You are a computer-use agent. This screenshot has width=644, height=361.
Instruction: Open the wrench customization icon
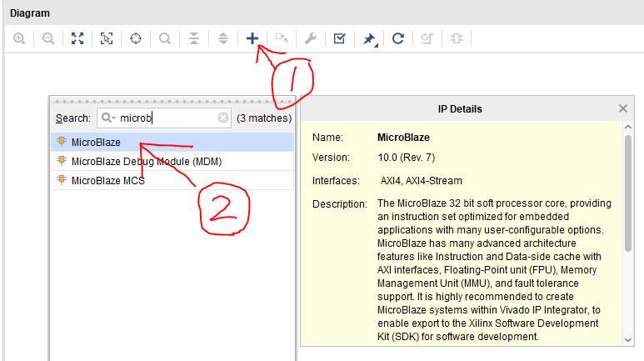310,38
